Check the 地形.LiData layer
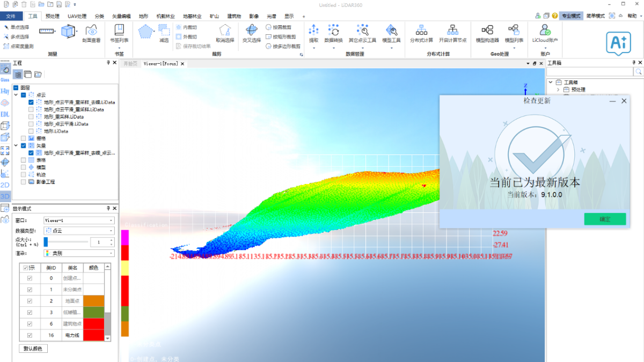 pyautogui.click(x=31, y=131)
